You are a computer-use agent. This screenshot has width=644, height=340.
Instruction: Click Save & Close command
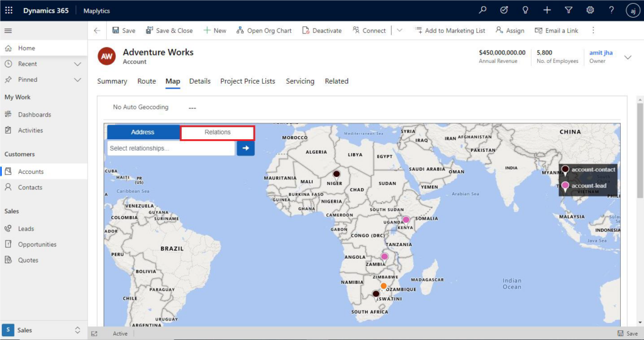[169, 30]
